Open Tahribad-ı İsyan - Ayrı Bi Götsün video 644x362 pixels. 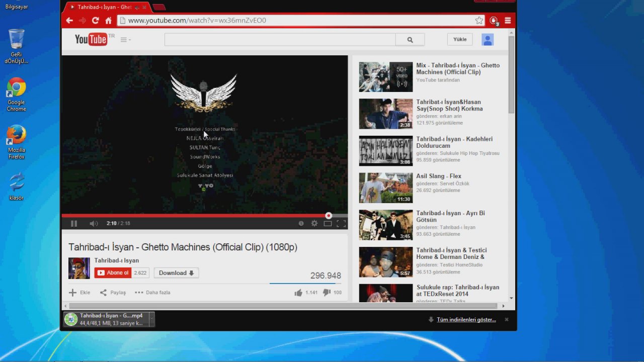pos(450,216)
